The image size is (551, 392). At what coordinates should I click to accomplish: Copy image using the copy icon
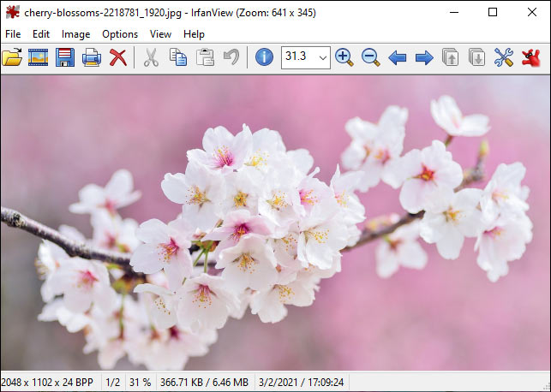(x=178, y=57)
